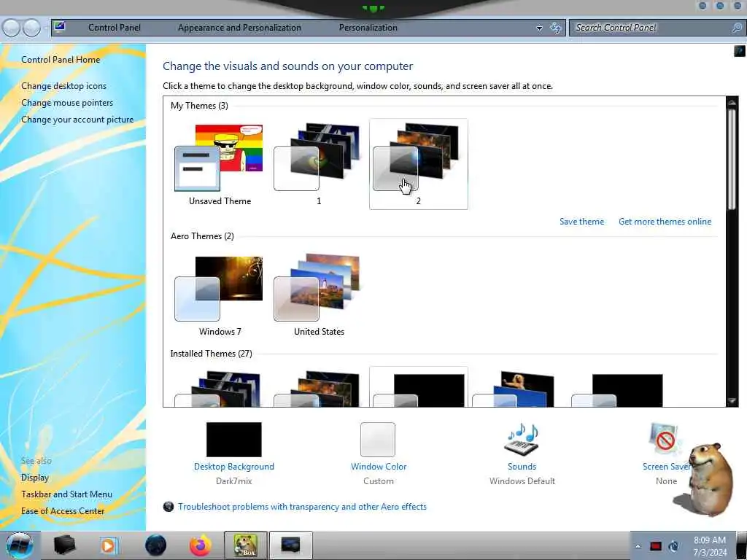Click Personalization breadcrumb in address bar
747x560 pixels.
coord(368,28)
